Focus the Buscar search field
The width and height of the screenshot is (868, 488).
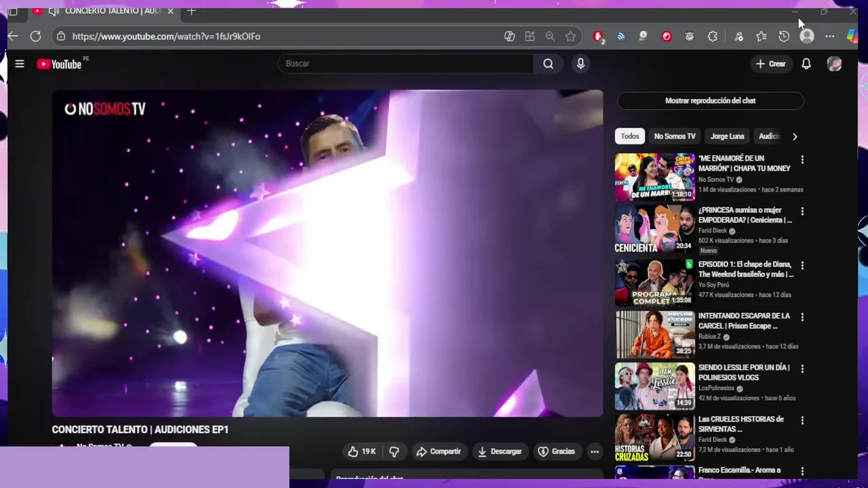pyautogui.click(x=406, y=64)
